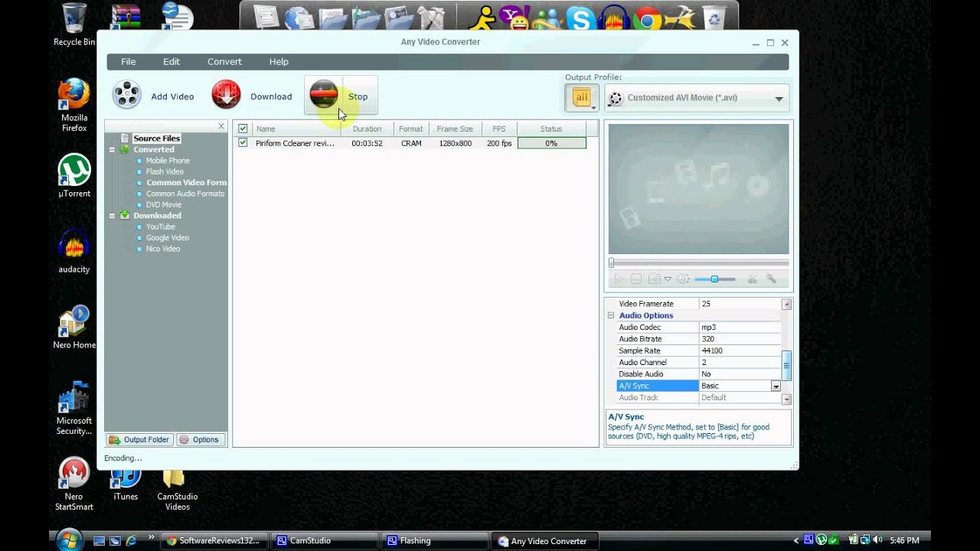
Task: Click the FPS column header
Action: click(x=499, y=129)
